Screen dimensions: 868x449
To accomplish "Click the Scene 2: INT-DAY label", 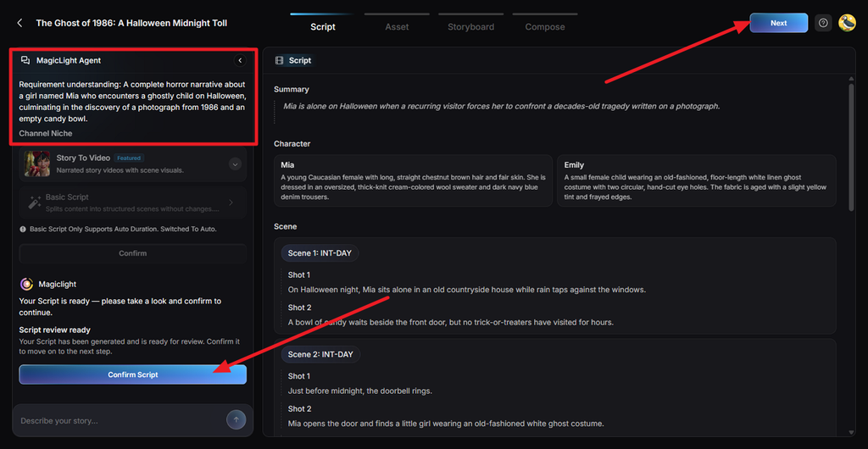I will [320, 354].
